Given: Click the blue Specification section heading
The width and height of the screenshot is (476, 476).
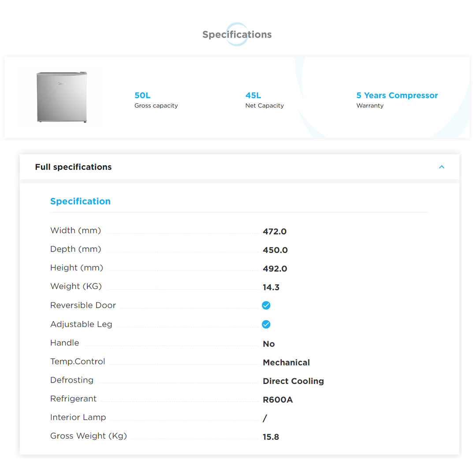Looking at the screenshot, I should [x=80, y=201].
